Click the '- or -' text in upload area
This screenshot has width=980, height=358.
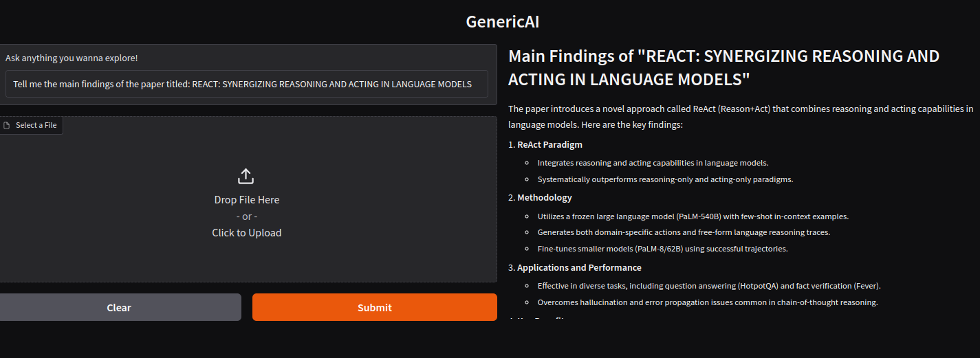[x=246, y=216]
